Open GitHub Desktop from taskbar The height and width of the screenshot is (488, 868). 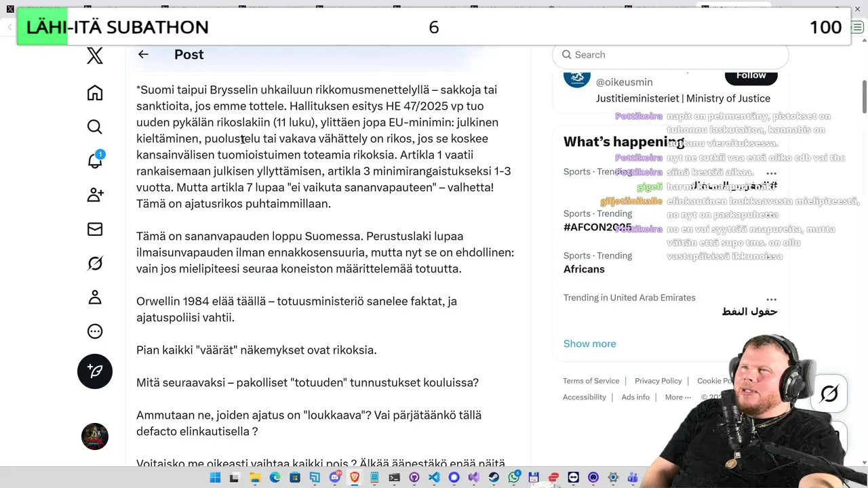coord(414,478)
